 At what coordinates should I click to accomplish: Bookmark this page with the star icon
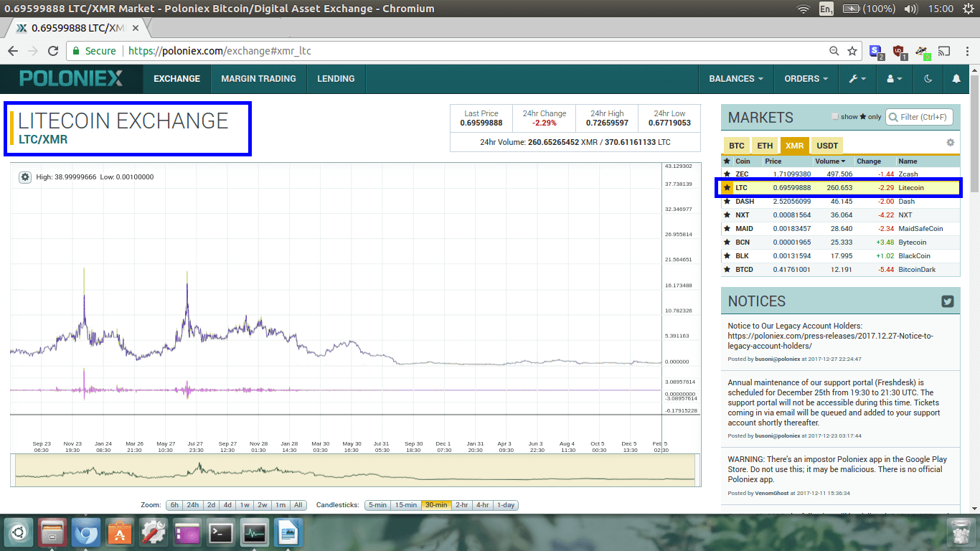coord(852,51)
